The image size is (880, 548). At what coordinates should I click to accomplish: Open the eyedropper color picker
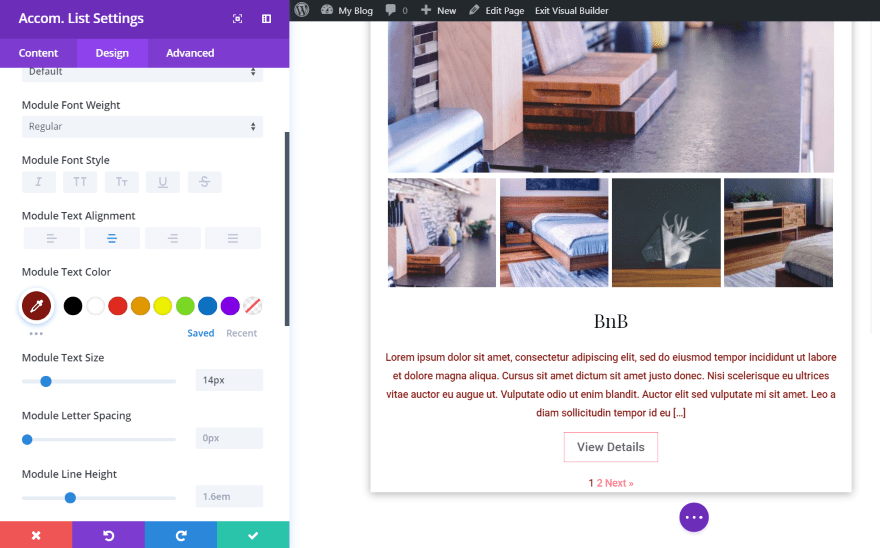tap(36, 306)
